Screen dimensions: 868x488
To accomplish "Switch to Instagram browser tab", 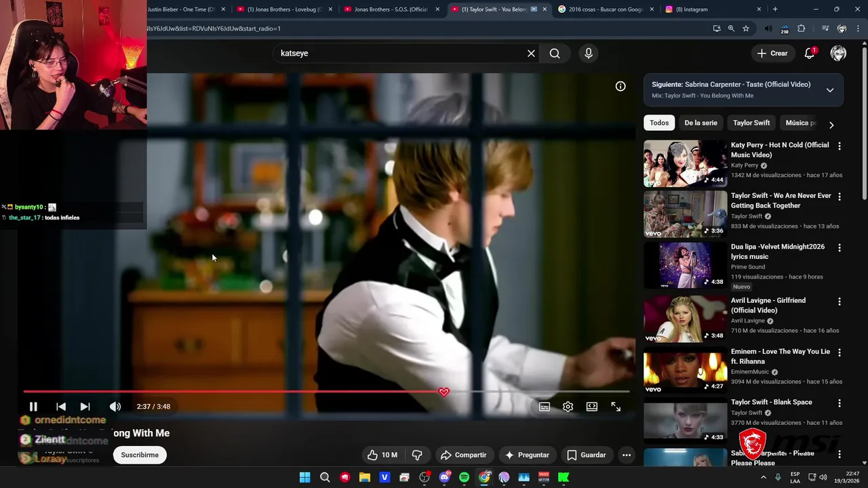I will pos(712,9).
